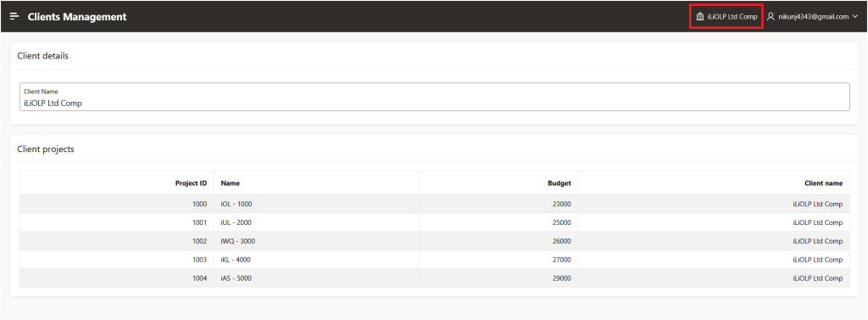Sort by the Name column header

[x=231, y=183]
